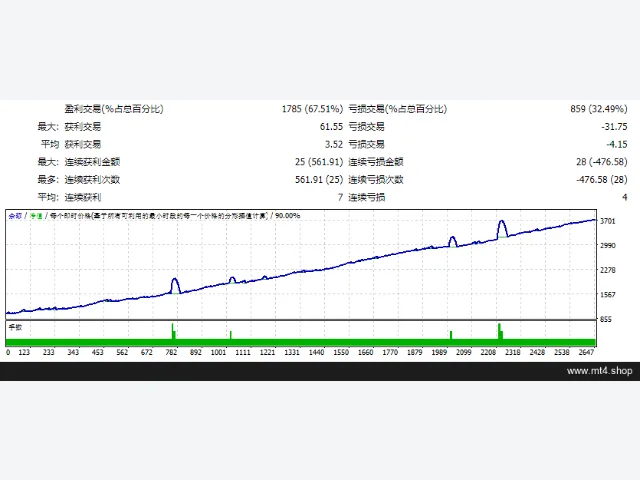640x480 pixels.
Task: Click the consecutive losses amount 28 (-476.58)
Action: tap(602, 162)
